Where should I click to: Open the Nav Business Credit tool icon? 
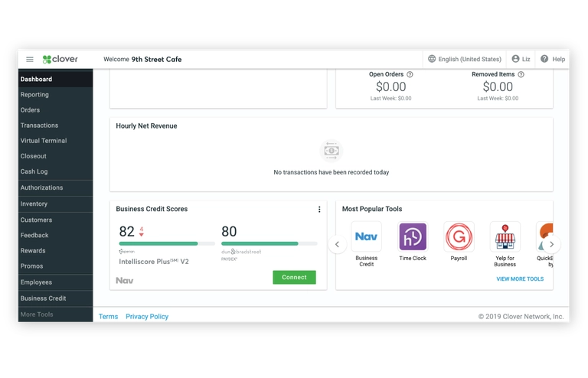click(366, 237)
